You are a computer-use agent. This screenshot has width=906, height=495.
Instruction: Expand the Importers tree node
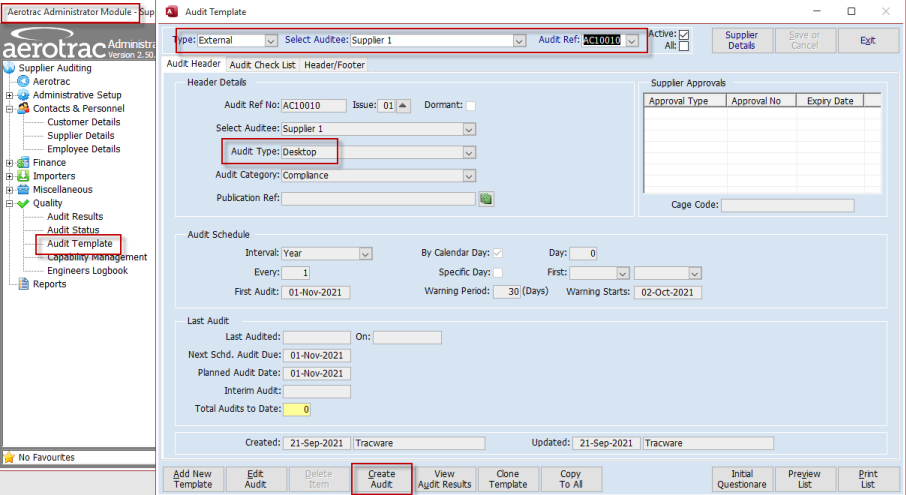coord(9,176)
